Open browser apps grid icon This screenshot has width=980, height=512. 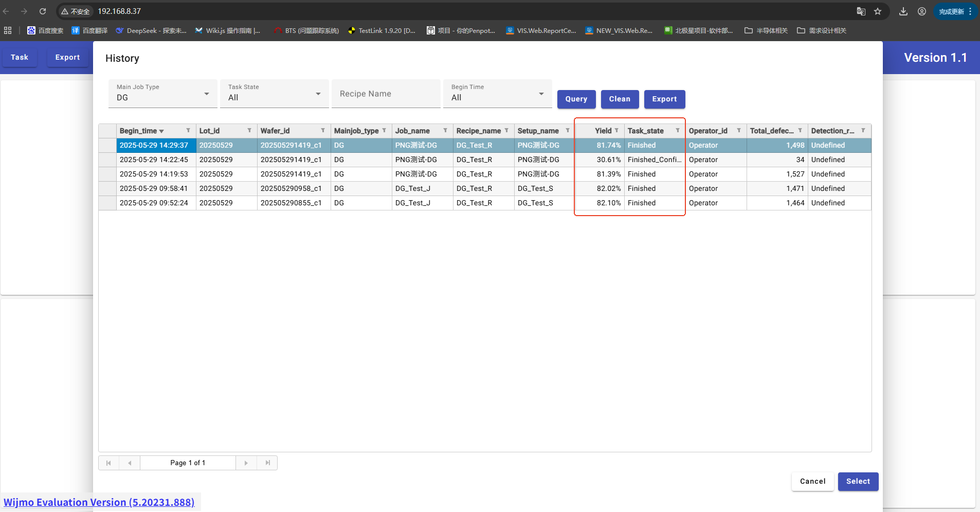8,31
